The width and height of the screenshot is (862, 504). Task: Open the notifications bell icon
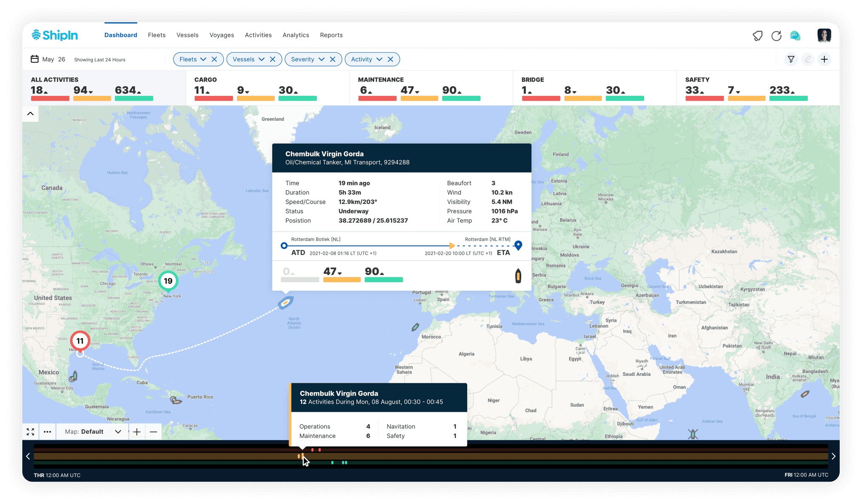pyautogui.click(x=757, y=35)
